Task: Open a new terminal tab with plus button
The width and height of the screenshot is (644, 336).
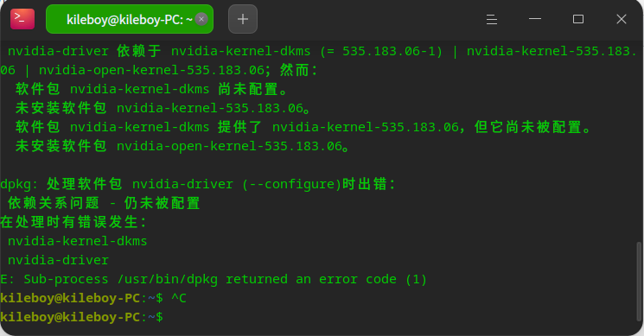Action: 243,19
